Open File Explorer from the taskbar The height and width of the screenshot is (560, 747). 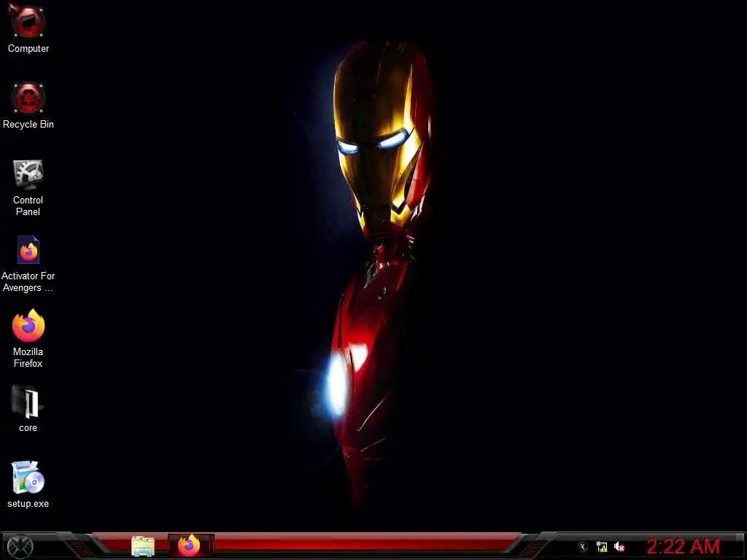[x=143, y=545]
